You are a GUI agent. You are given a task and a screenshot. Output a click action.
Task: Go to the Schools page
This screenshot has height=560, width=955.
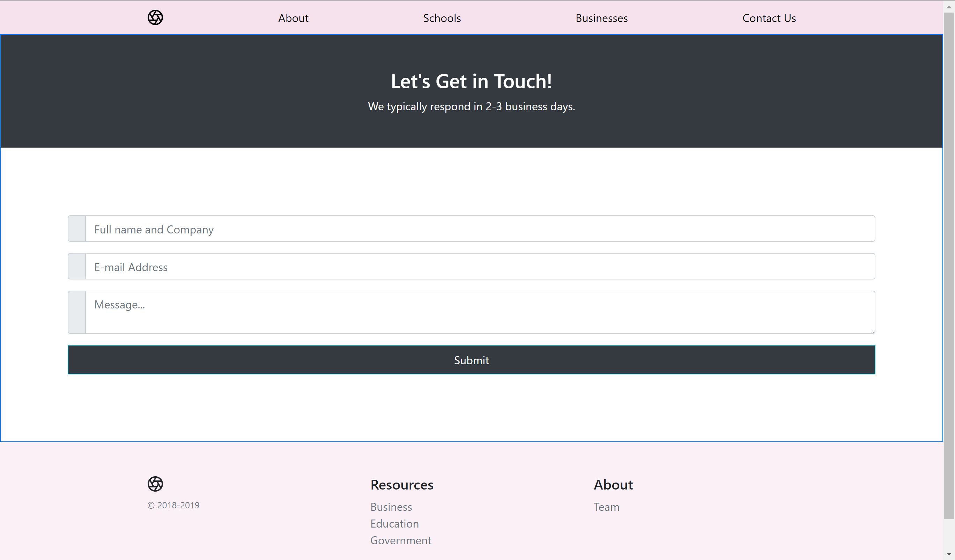[442, 18]
